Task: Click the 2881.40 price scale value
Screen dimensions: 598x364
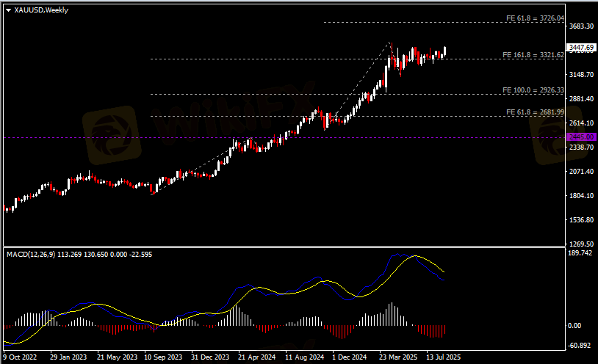Action: [x=581, y=99]
